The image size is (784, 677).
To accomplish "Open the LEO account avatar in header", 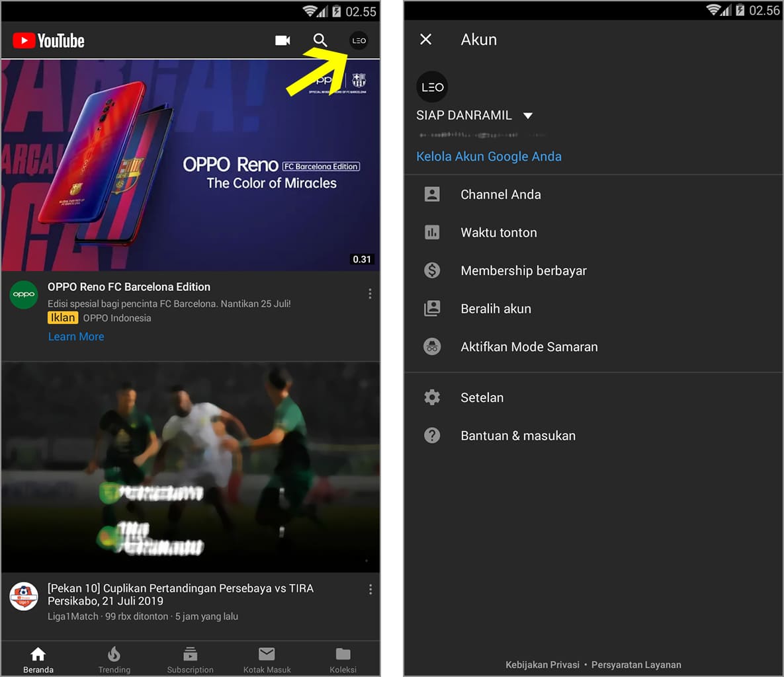I will pyautogui.click(x=359, y=40).
